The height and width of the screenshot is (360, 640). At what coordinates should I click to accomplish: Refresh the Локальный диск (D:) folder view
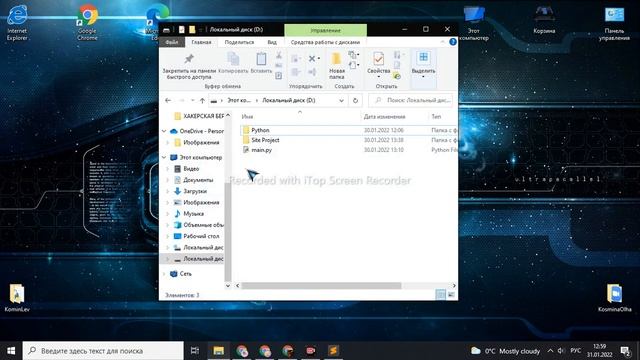(x=355, y=100)
